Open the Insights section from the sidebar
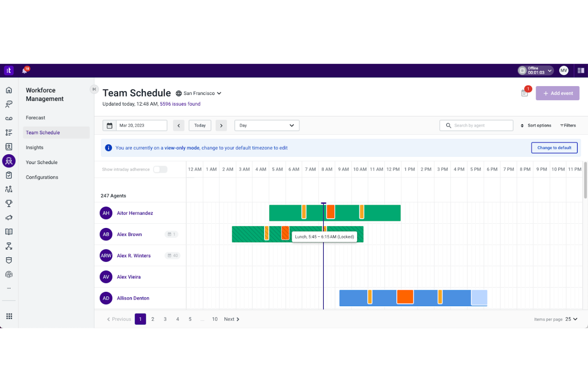Image resolution: width=588 pixels, height=392 pixels. (x=35, y=147)
